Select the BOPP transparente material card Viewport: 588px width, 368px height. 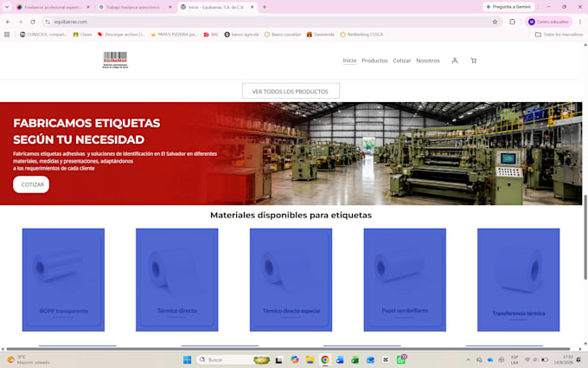[63, 280]
